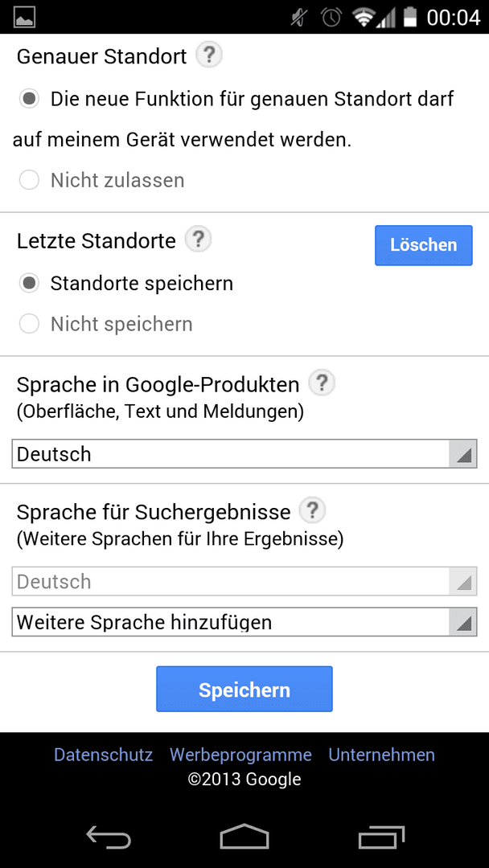Tap the Speichern button
Viewport: 489px width, 868px height.
pos(244,690)
